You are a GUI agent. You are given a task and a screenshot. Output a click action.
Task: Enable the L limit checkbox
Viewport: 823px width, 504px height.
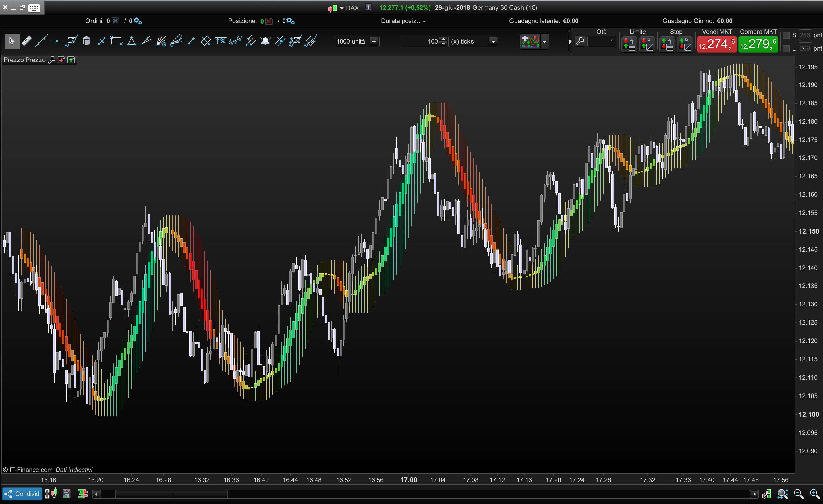click(x=786, y=49)
